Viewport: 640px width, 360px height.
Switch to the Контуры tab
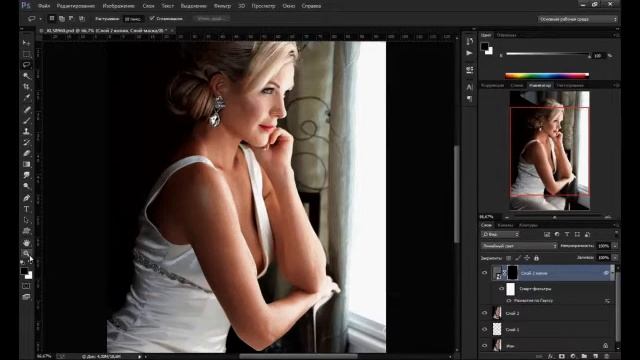pos(528,225)
